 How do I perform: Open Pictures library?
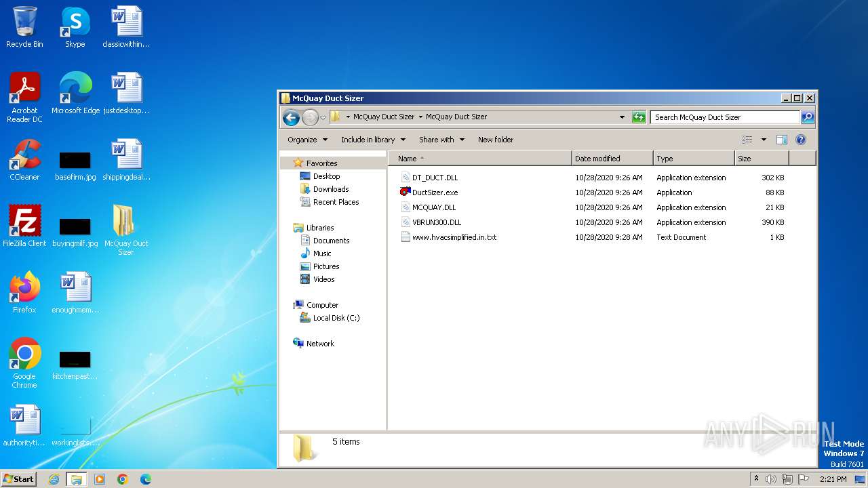[x=325, y=266]
